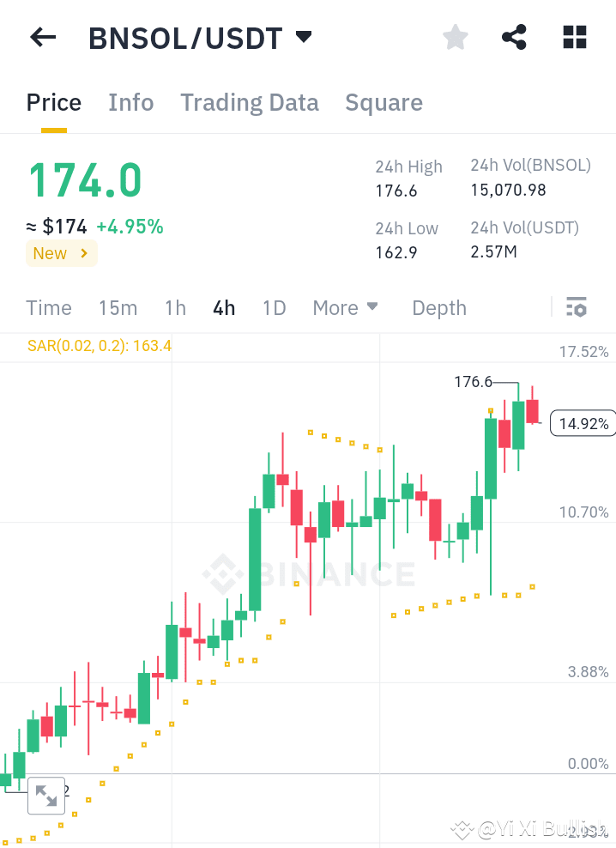Open the Info page for BNSOL

(130, 102)
